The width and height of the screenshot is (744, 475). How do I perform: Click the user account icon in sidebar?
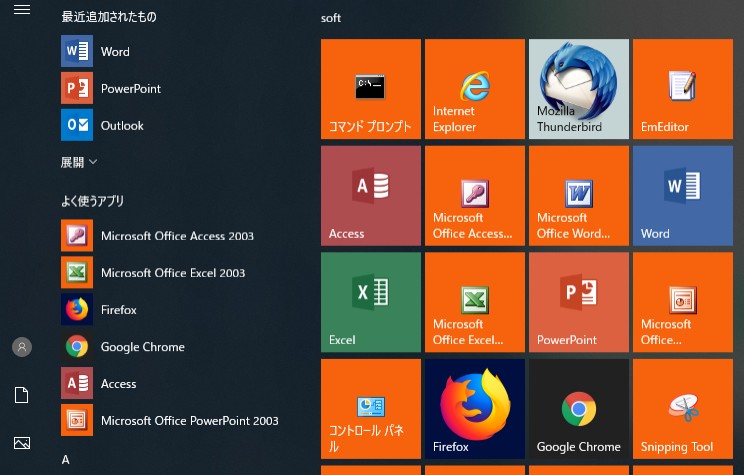pyautogui.click(x=22, y=347)
